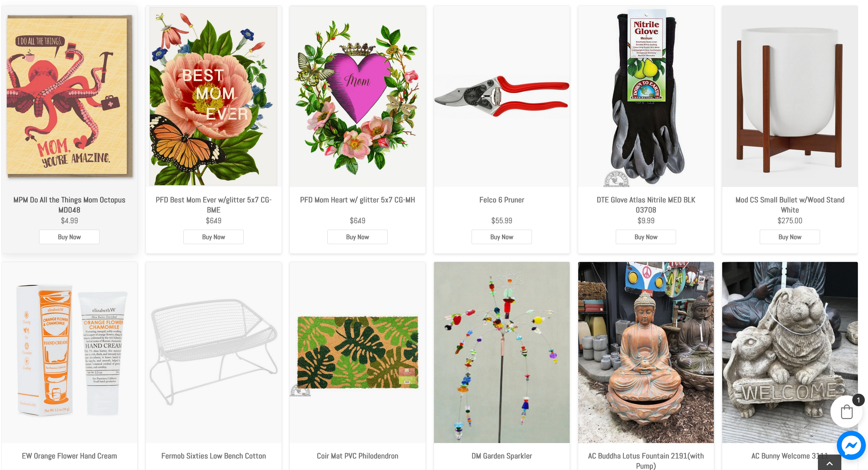Image resolution: width=868 pixels, height=470 pixels.
Task: View the octopus Mom card image
Action: pyautogui.click(x=69, y=97)
